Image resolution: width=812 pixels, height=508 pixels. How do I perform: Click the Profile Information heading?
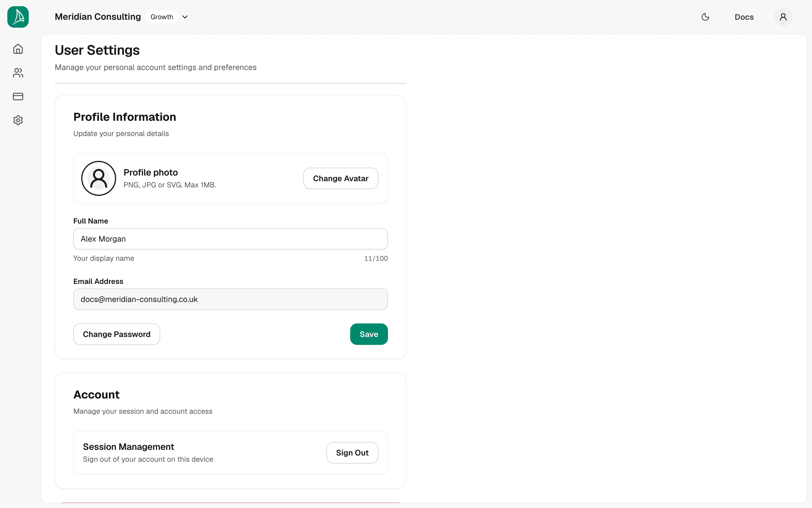coord(125,117)
